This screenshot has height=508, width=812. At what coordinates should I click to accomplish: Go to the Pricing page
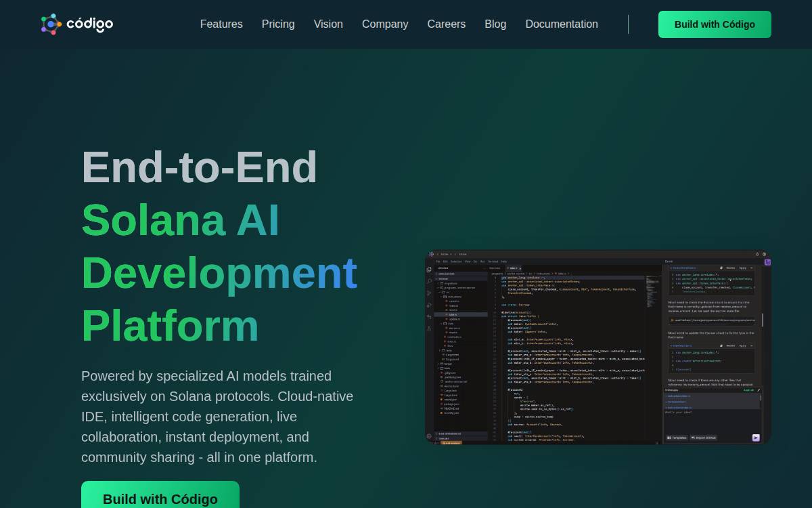point(278,24)
